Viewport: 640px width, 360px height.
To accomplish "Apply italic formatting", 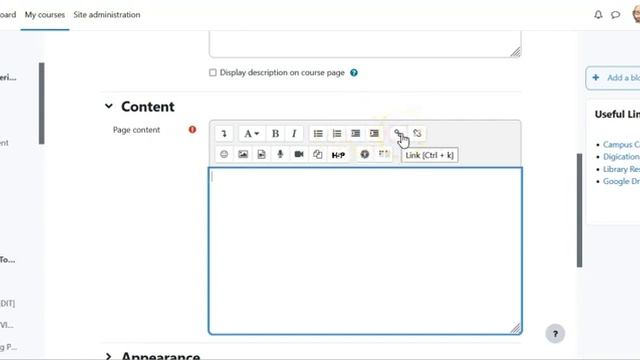I will click(x=294, y=133).
